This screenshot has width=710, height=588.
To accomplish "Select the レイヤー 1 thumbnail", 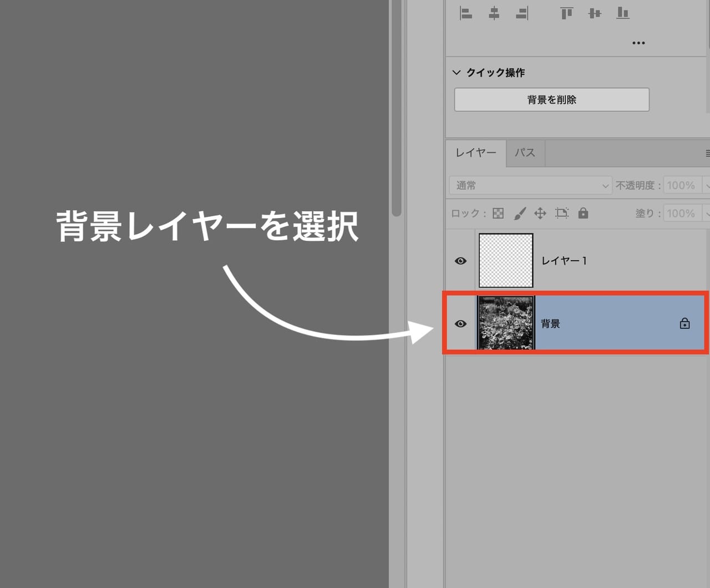I will (506, 261).
